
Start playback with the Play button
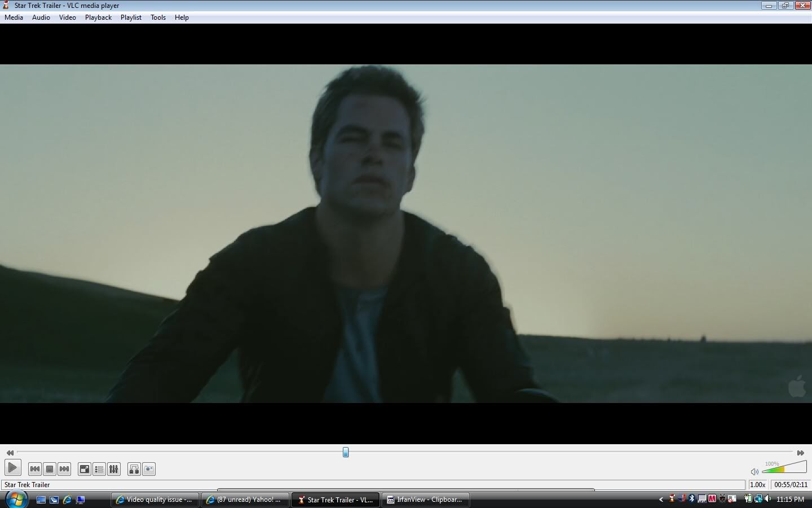pos(12,468)
